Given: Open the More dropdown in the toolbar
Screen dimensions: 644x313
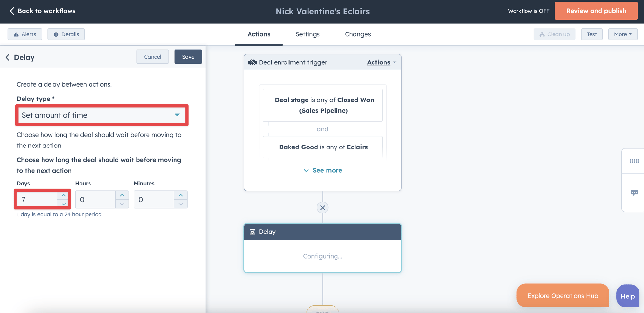Looking at the screenshot, I should pyautogui.click(x=622, y=34).
